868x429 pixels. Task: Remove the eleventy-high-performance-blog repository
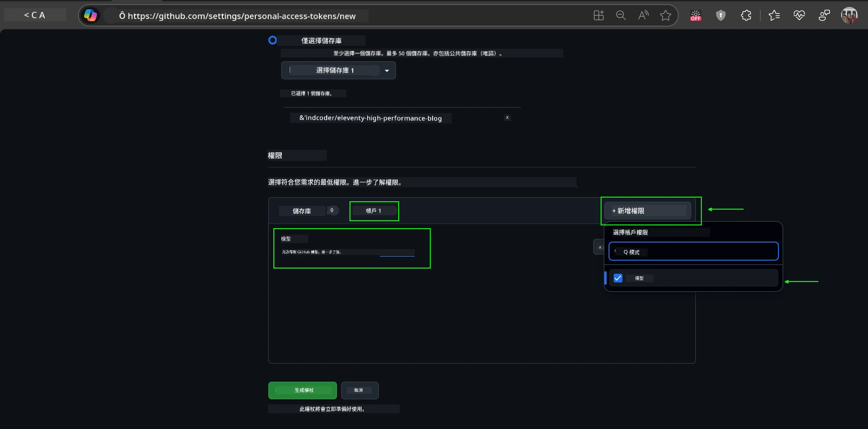(507, 117)
